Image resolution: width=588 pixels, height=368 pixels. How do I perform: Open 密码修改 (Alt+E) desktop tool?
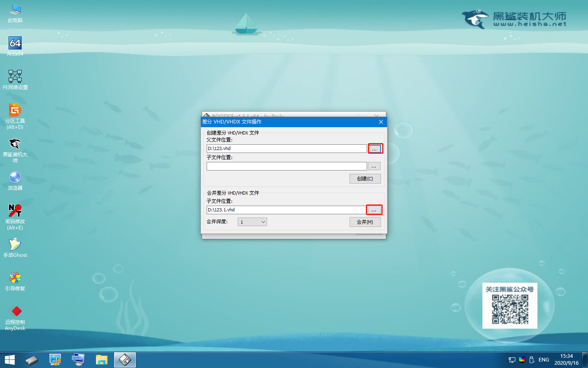(x=15, y=217)
